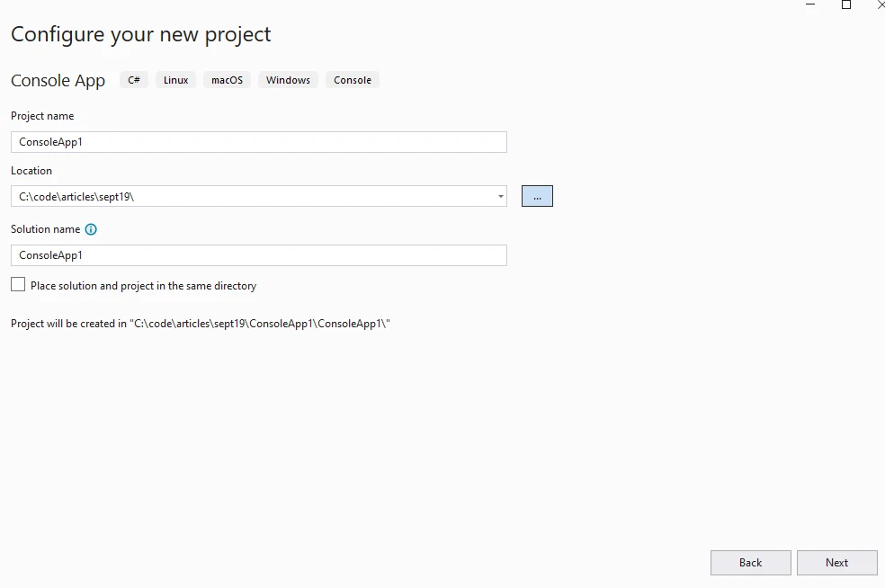Maximize the project configuration window

pyautogui.click(x=846, y=4)
